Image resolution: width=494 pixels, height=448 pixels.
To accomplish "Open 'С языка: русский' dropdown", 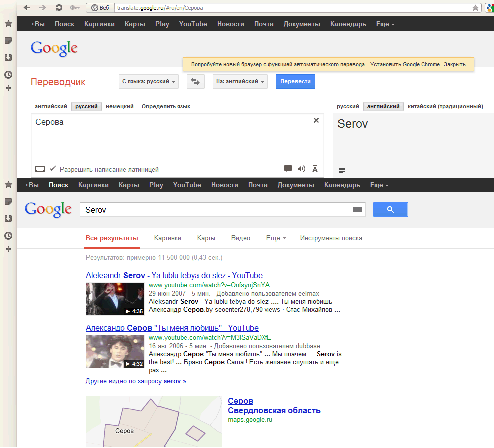I will pos(149,81).
